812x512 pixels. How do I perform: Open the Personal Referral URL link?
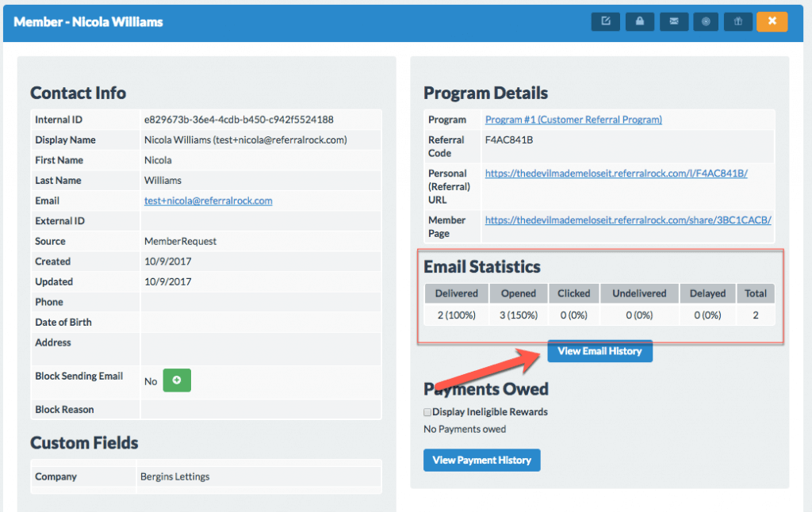click(x=616, y=174)
